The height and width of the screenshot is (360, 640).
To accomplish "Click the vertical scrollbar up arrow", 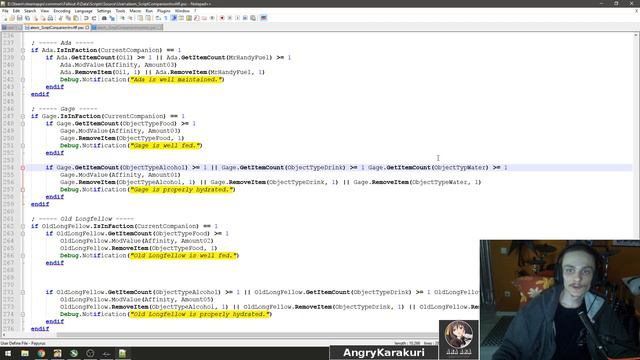I will point(636,36).
